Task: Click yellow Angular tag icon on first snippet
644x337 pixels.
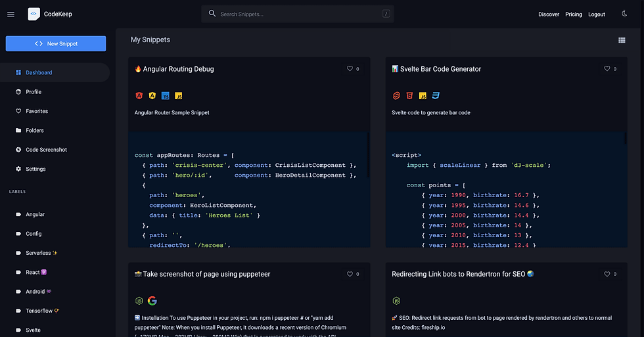Action: click(152, 96)
